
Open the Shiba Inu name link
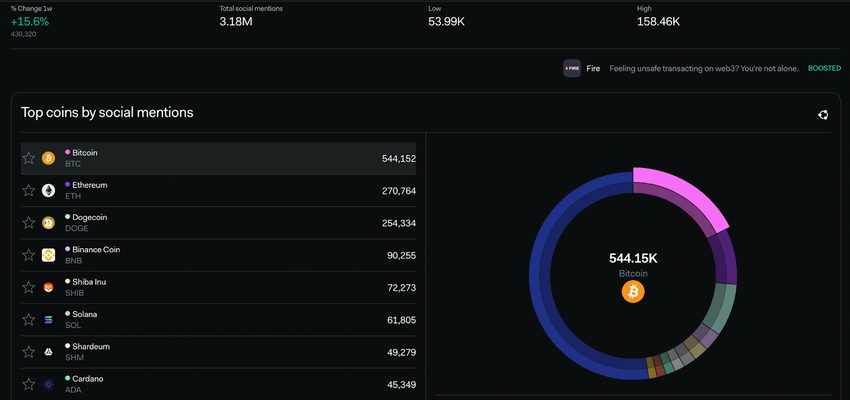coord(89,282)
